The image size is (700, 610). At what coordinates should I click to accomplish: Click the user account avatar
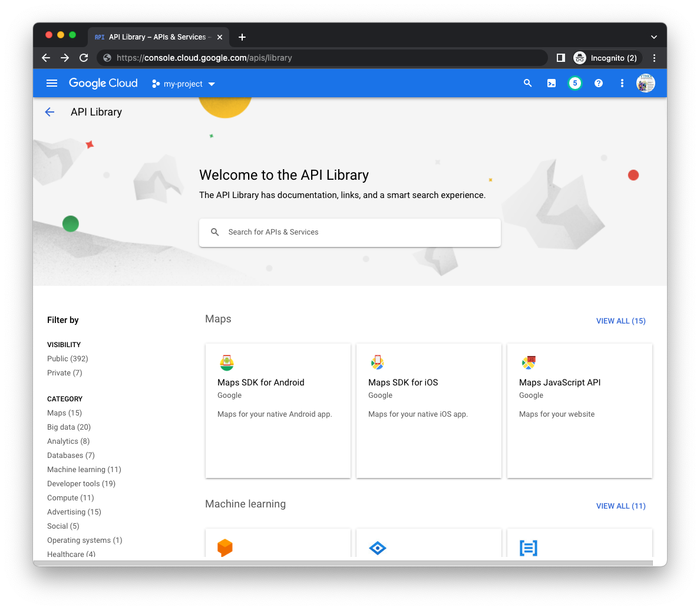tap(646, 83)
